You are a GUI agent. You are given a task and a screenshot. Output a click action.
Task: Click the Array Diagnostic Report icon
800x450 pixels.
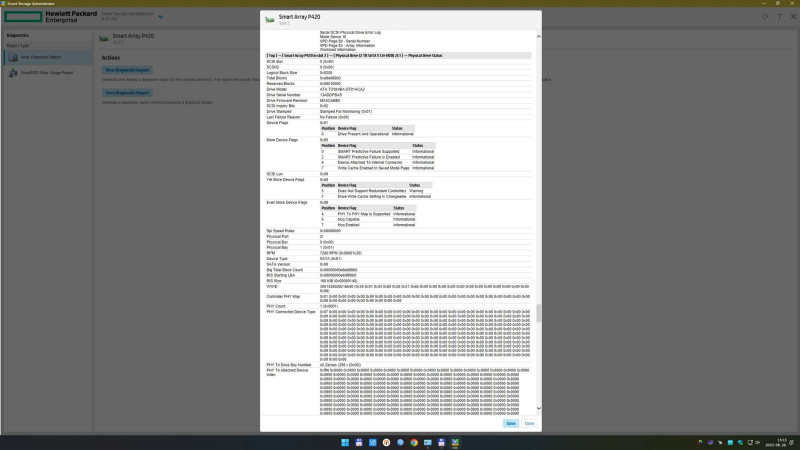[x=13, y=58]
